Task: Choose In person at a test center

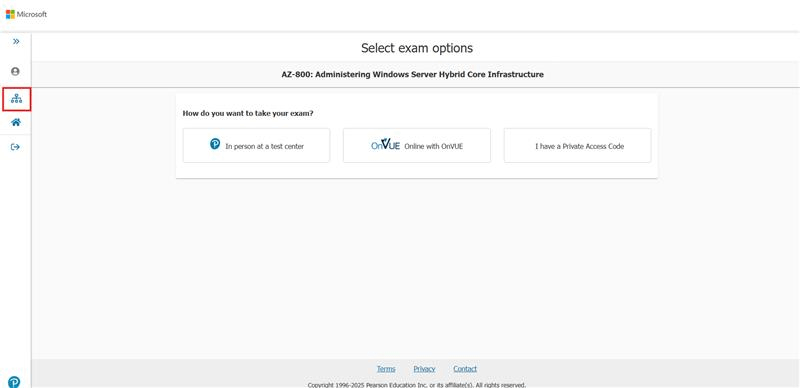Action: coord(256,146)
